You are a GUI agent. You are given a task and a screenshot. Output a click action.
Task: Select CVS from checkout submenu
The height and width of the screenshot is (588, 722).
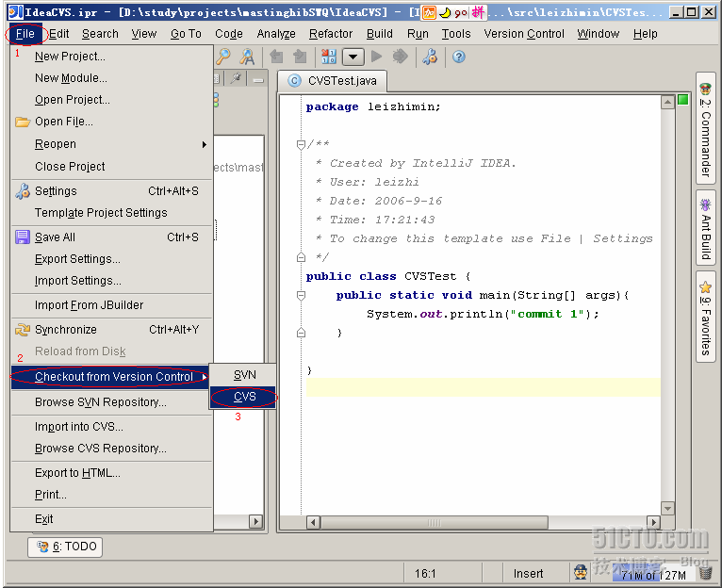(244, 397)
